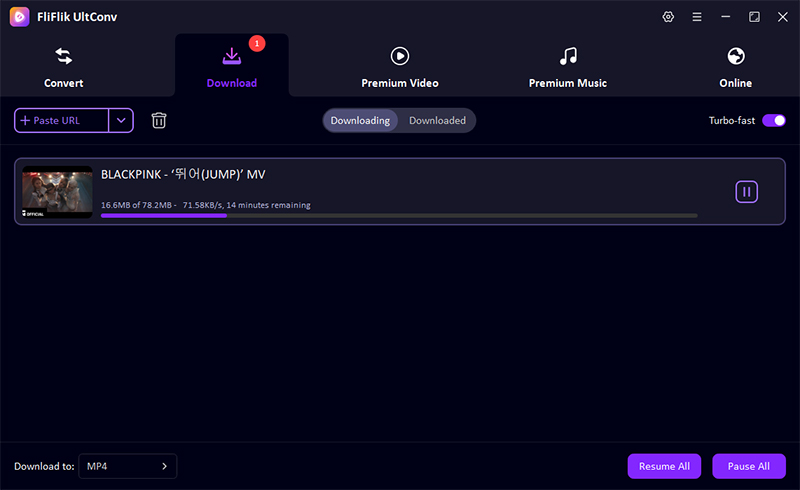Switch to the Convert tab
800x490 pixels.
tap(63, 68)
